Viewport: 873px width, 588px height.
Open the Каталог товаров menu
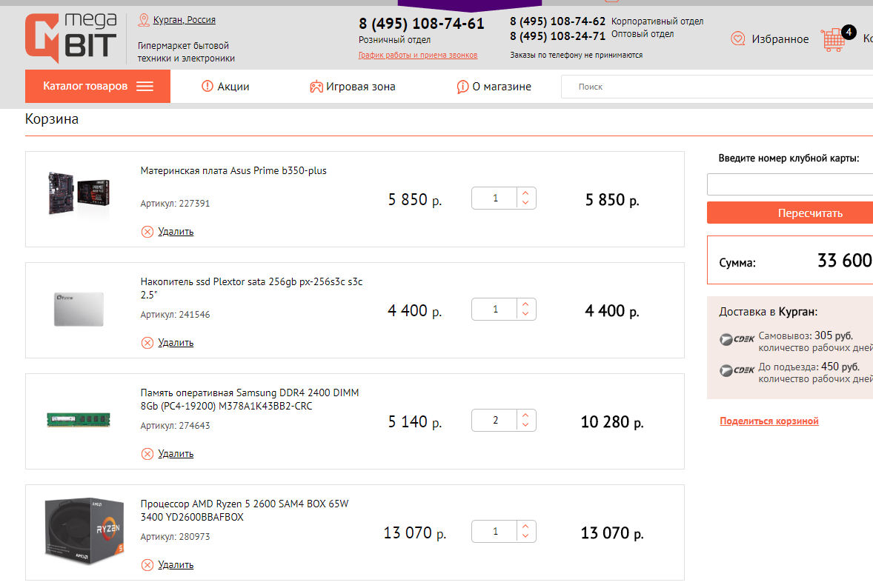[97, 86]
